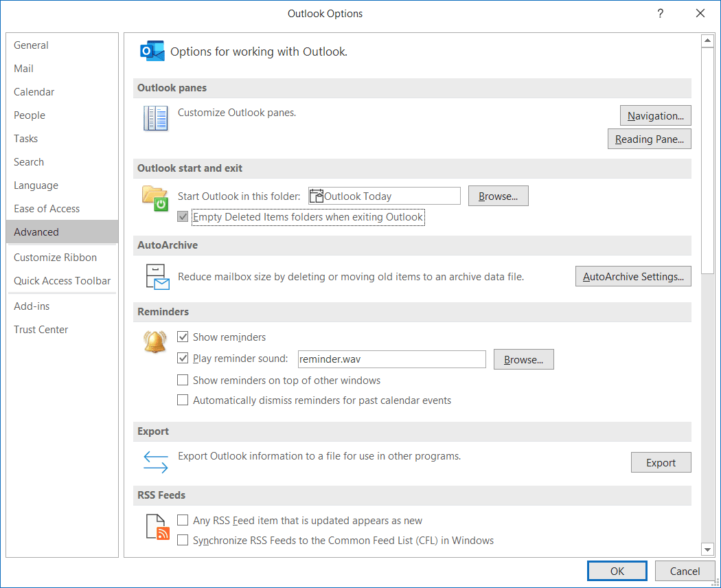Select the Calendar options category
This screenshot has width=721, height=588.
pos(62,92)
